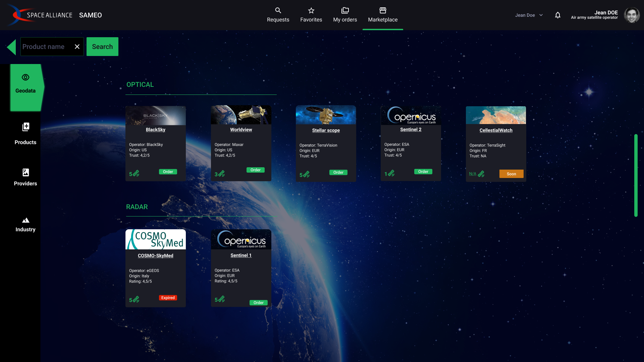Order the BlackSky product
This screenshot has width=644, height=362.
tap(168, 172)
